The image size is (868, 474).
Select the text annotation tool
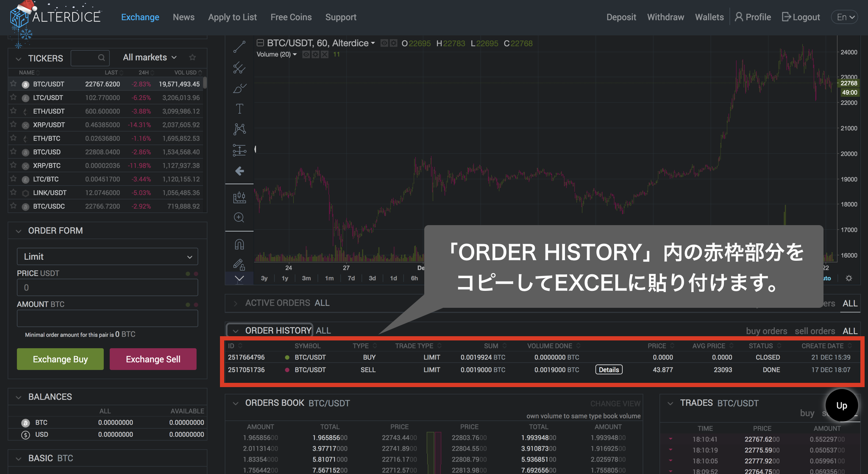click(239, 109)
